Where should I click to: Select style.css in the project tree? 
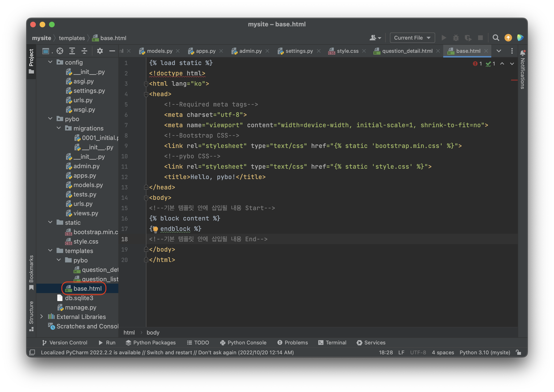pyautogui.click(x=86, y=241)
